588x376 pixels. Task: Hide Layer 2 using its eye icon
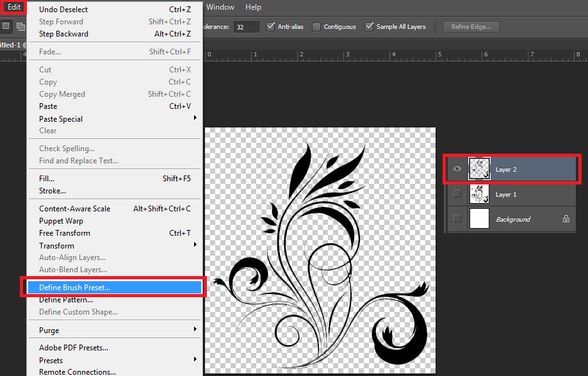tap(457, 169)
